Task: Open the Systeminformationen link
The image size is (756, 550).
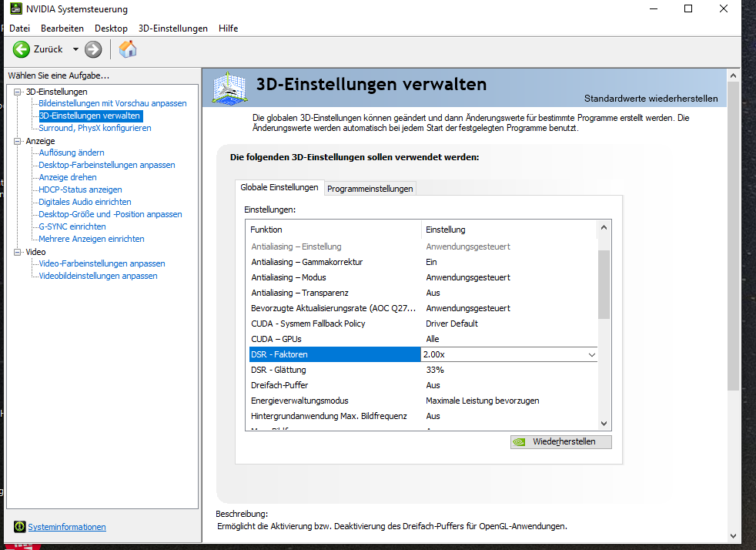Action: (67, 527)
